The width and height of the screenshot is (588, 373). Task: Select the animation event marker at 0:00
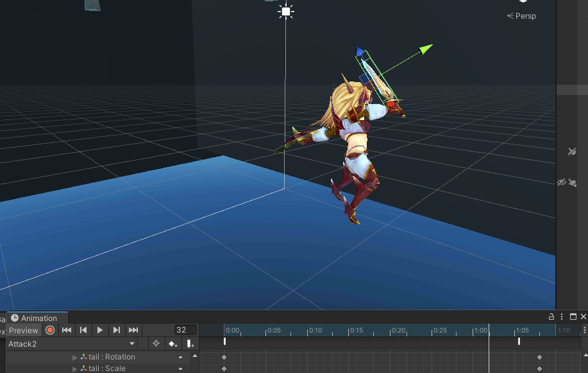[x=224, y=342]
